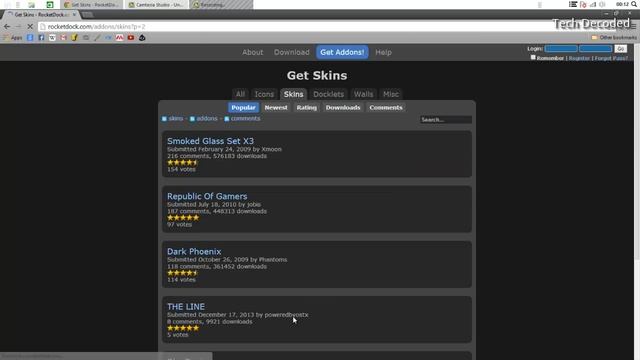640x360 pixels.
Task: Open a new browser tab
Action: [x=87, y=15]
